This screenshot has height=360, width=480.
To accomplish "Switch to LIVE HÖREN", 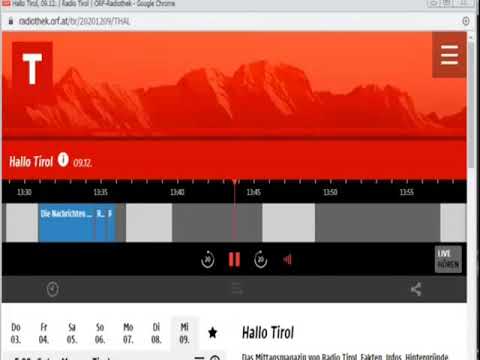I will click(x=448, y=259).
